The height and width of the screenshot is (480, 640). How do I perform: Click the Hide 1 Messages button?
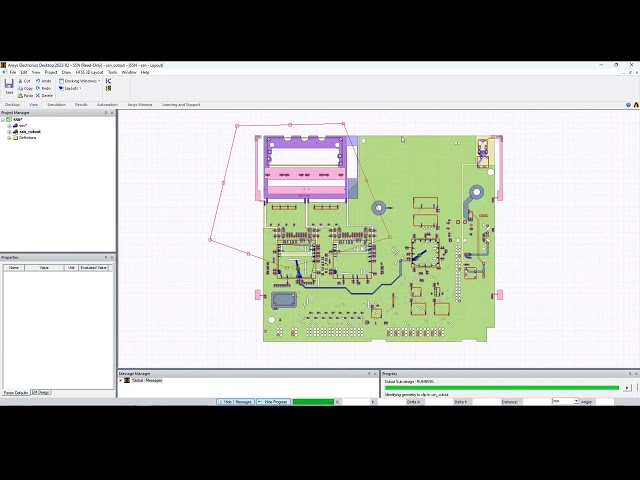click(x=235, y=402)
